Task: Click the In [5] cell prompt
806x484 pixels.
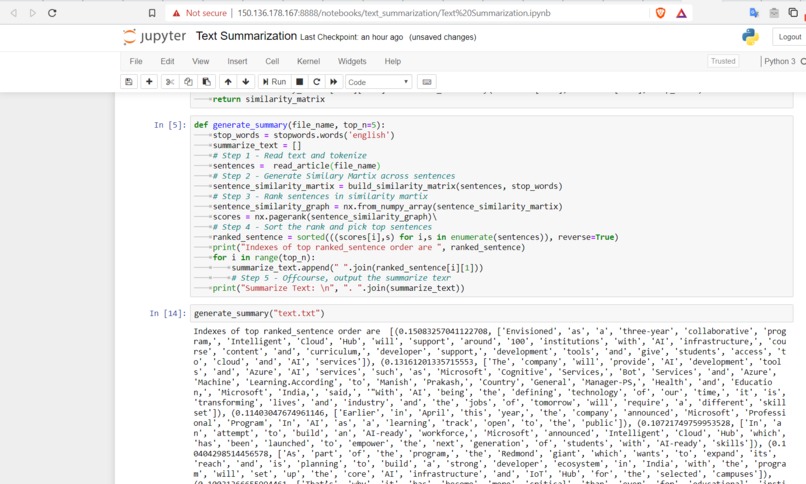Action: pos(170,125)
